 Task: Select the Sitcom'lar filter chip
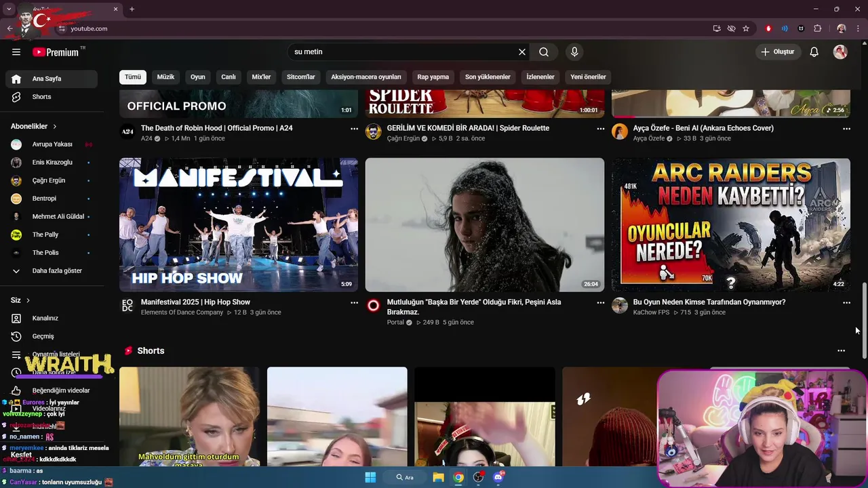click(x=301, y=77)
